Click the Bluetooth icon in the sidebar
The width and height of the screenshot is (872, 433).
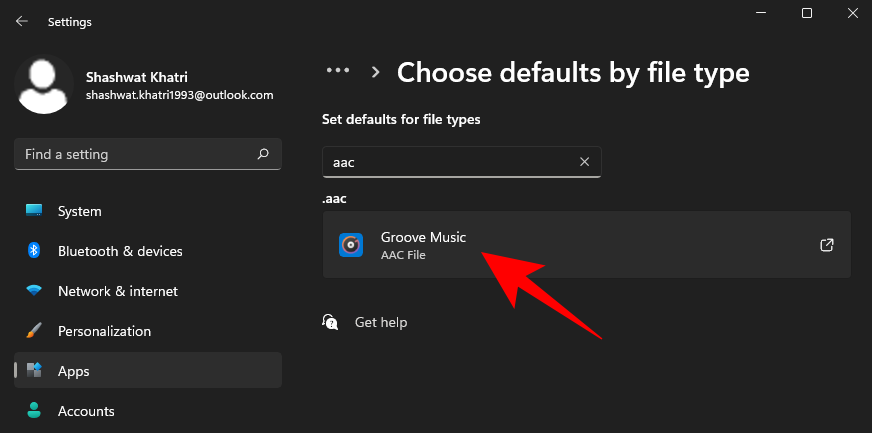coord(34,251)
